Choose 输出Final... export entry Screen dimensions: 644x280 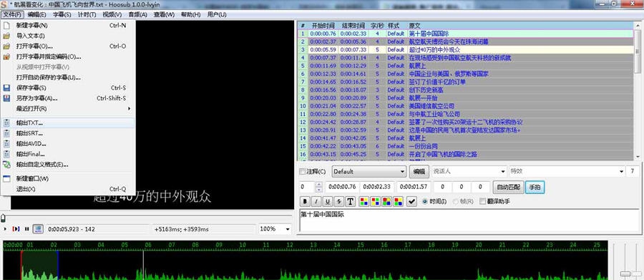tap(68, 154)
